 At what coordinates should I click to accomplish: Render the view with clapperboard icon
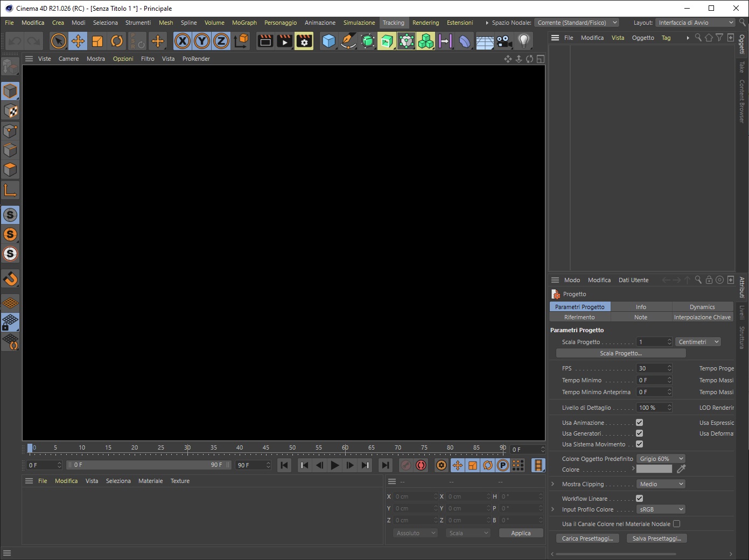[265, 41]
